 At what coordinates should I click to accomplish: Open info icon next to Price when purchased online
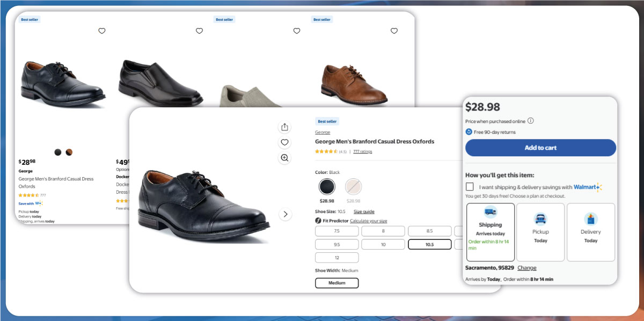click(530, 121)
